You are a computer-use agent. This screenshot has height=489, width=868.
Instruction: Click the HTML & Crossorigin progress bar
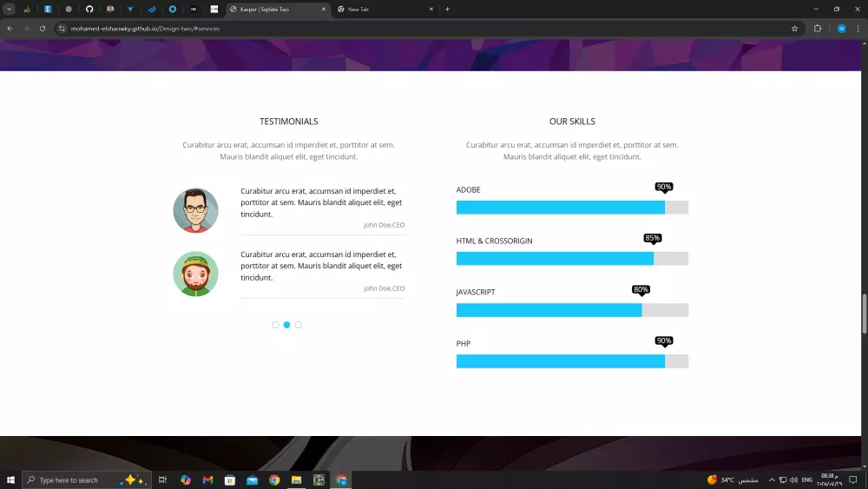(x=572, y=258)
